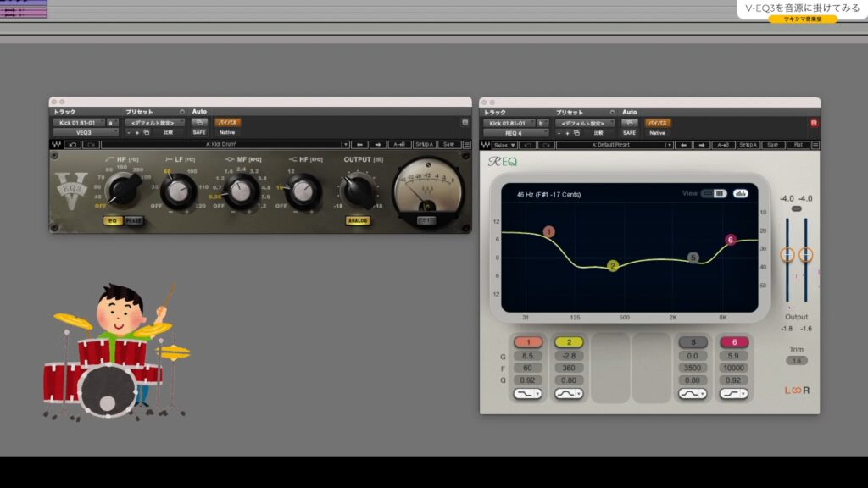868x488 pixels.
Task: Click the button below the VEQ3 VU meter
Action: [x=426, y=220]
